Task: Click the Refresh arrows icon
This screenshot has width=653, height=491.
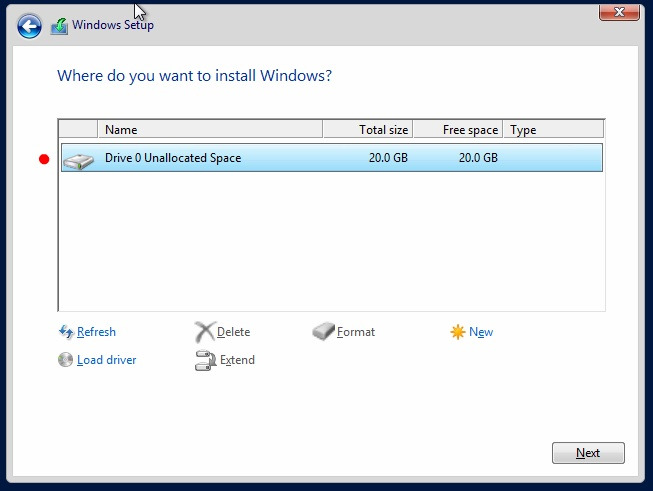Action: point(66,332)
